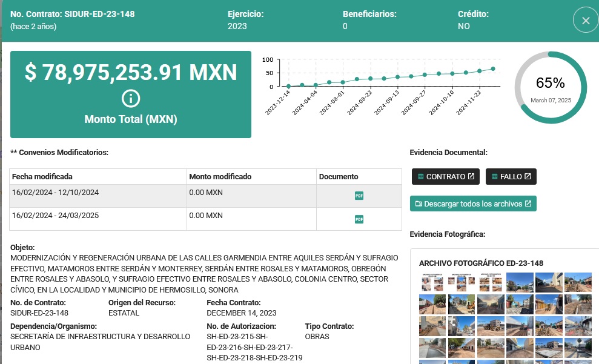Viewport: 599px width, 364px height.
Task: Click the ARCHIVO FOTOGRÁFICO ED-23-148 heading
Action: (x=481, y=263)
